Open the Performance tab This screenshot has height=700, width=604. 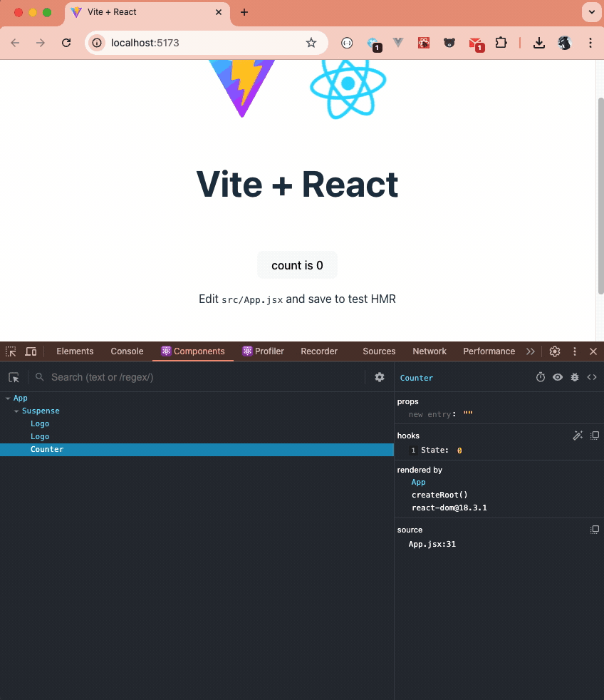[x=489, y=351]
